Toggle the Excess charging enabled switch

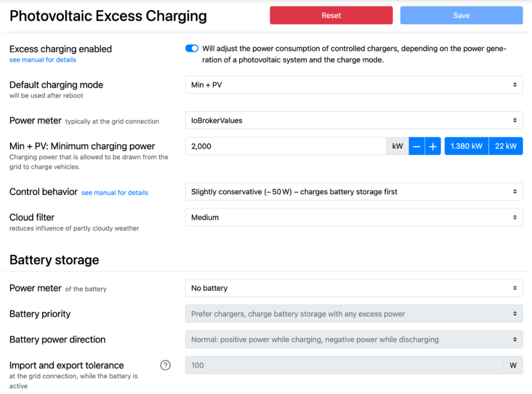(x=192, y=49)
